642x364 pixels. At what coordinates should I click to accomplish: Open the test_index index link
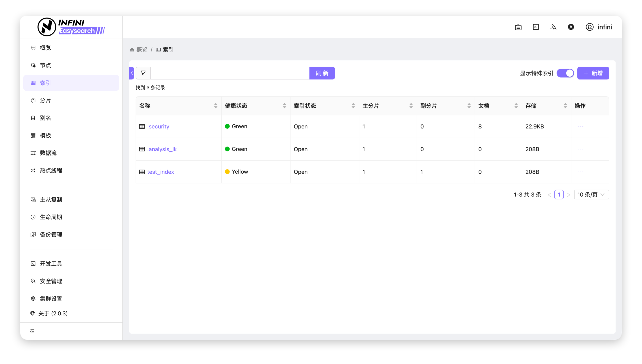(x=160, y=172)
